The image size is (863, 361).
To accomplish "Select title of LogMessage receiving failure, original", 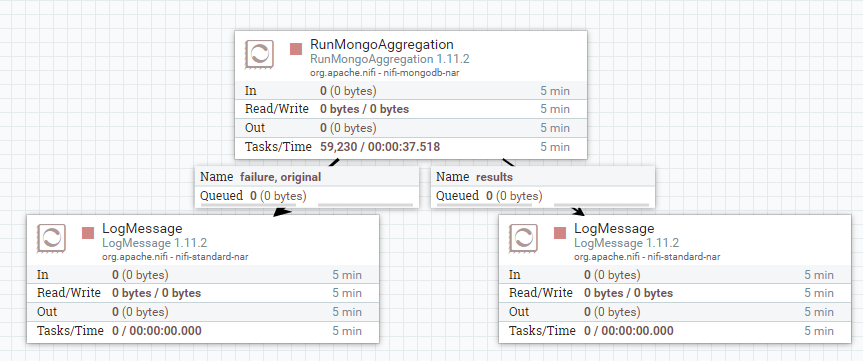I will click(142, 228).
